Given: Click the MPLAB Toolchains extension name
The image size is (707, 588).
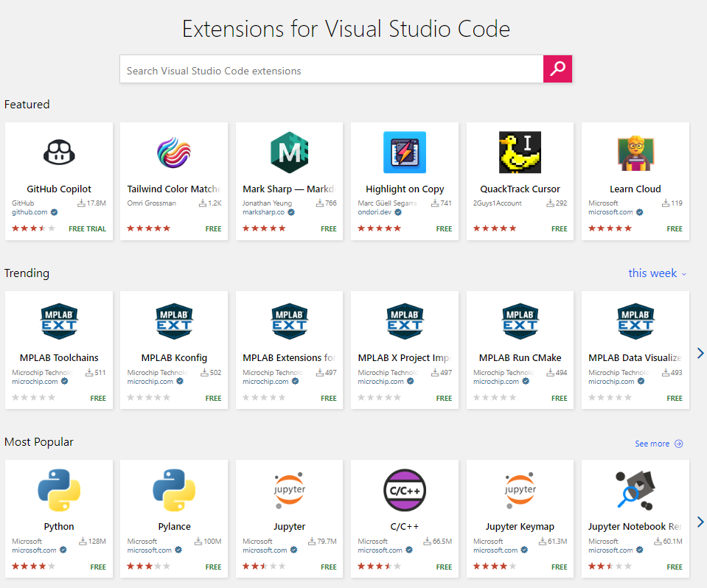Looking at the screenshot, I should 59,358.
